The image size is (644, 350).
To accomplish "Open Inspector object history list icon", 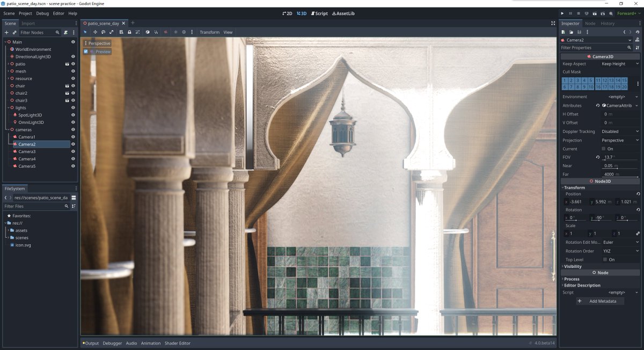I will pyautogui.click(x=638, y=32).
